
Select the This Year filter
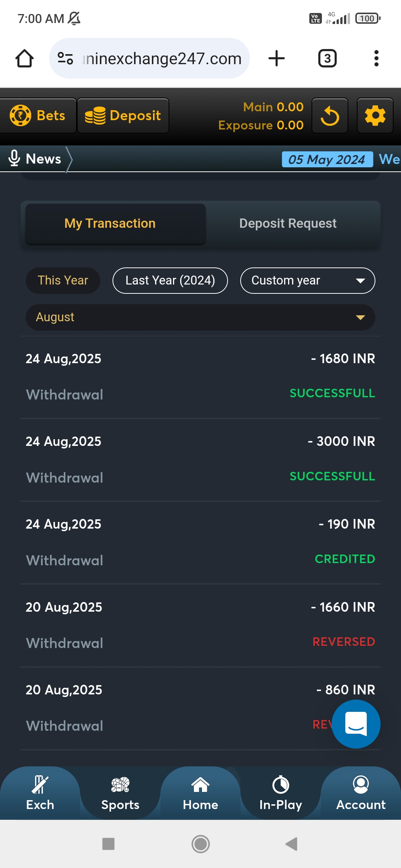[63, 280]
